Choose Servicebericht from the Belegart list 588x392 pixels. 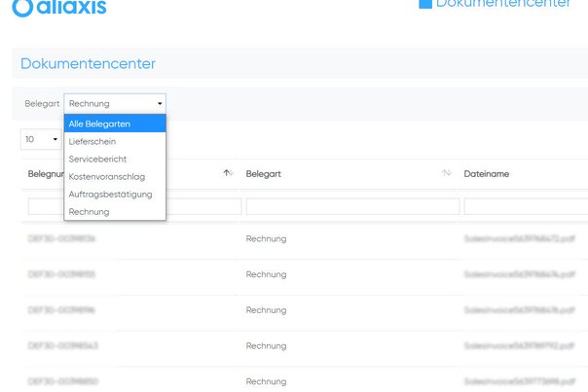(115, 159)
